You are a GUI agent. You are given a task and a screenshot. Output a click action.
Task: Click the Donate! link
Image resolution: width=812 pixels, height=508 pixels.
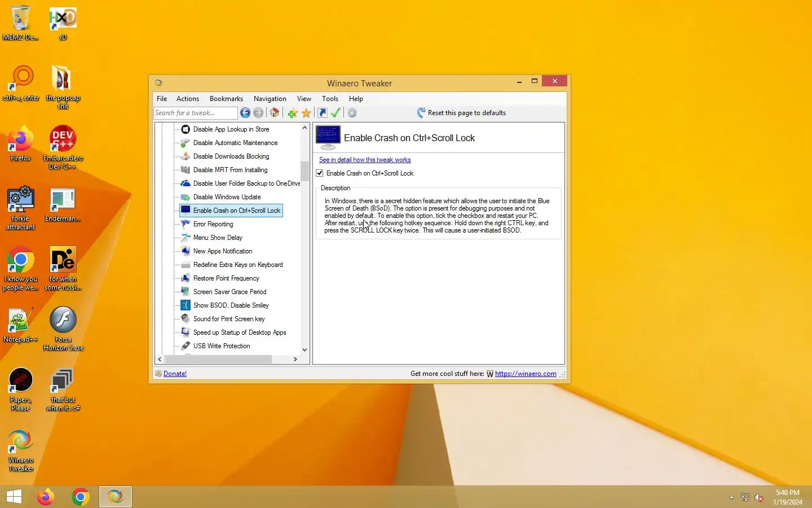175,374
